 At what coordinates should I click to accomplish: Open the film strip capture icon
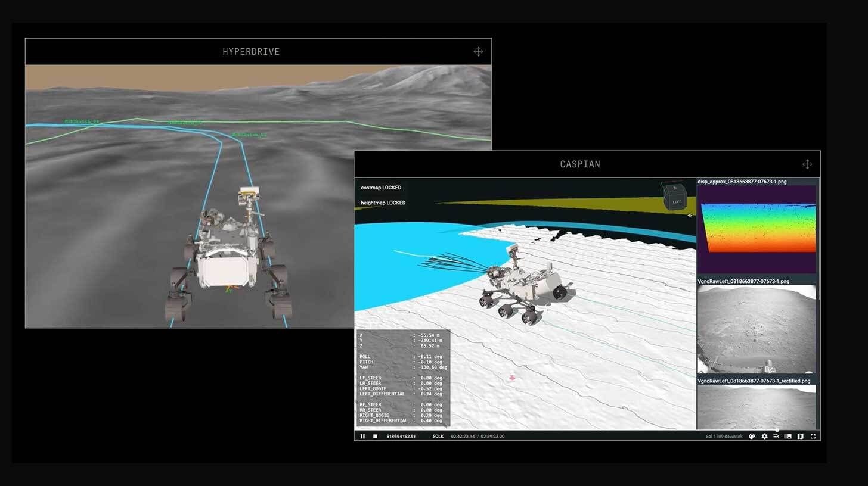click(788, 436)
